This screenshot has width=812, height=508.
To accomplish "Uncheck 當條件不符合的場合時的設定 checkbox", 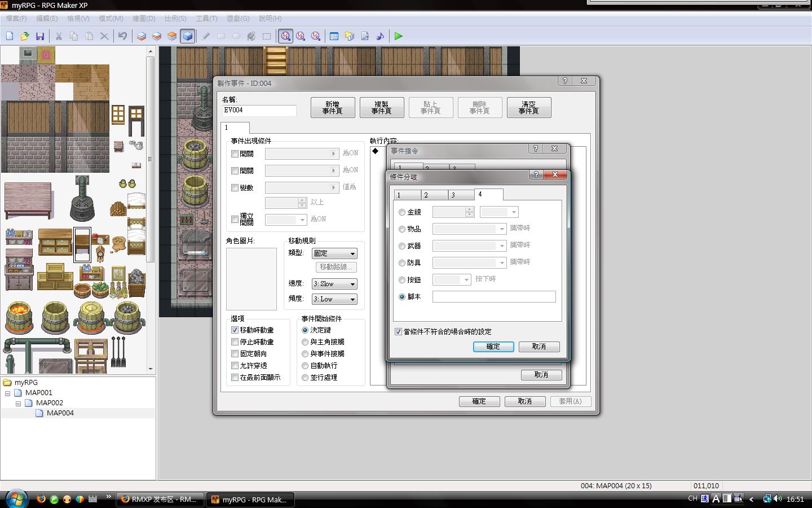I will (398, 332).
